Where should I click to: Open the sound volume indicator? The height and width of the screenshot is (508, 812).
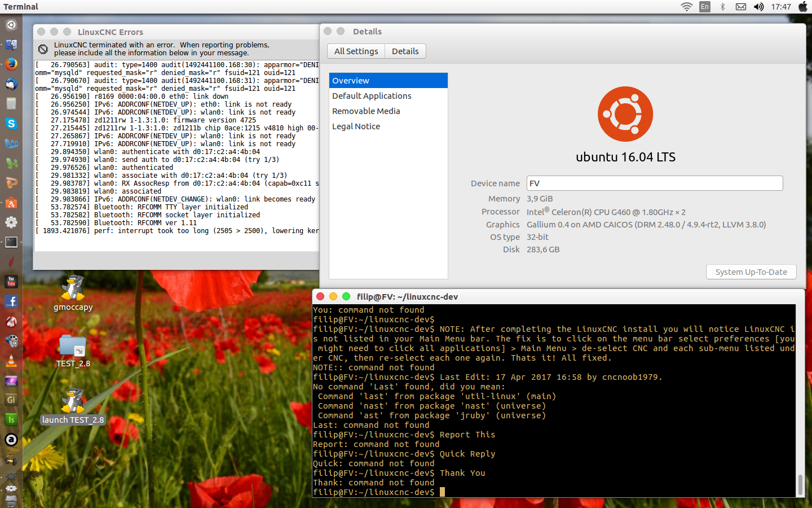(x=759, y=7)
